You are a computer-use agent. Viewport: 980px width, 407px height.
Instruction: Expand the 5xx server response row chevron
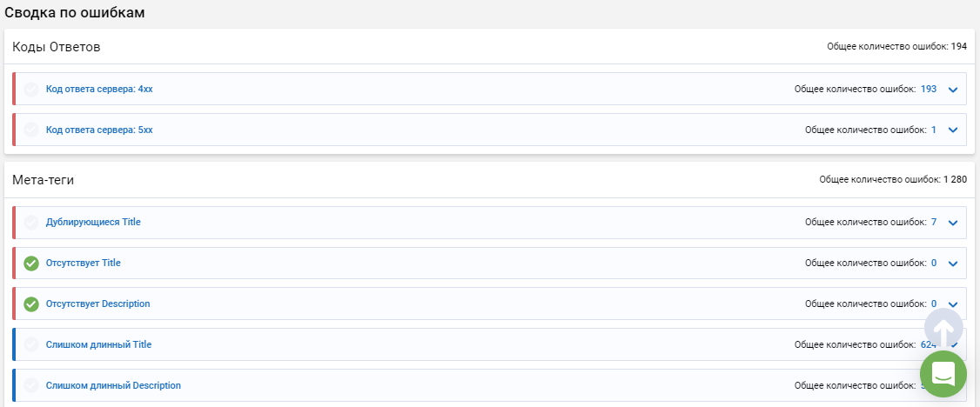point(952,130)
